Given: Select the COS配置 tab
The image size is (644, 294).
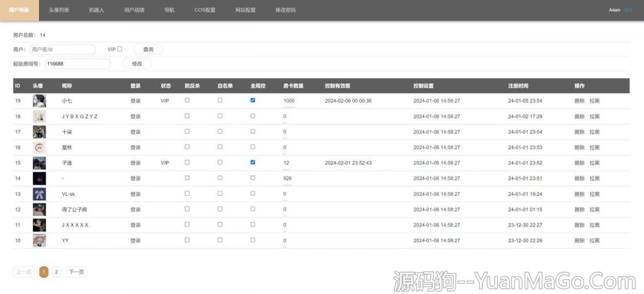Looking at the screenshot, I should click(x=205, y=10).
